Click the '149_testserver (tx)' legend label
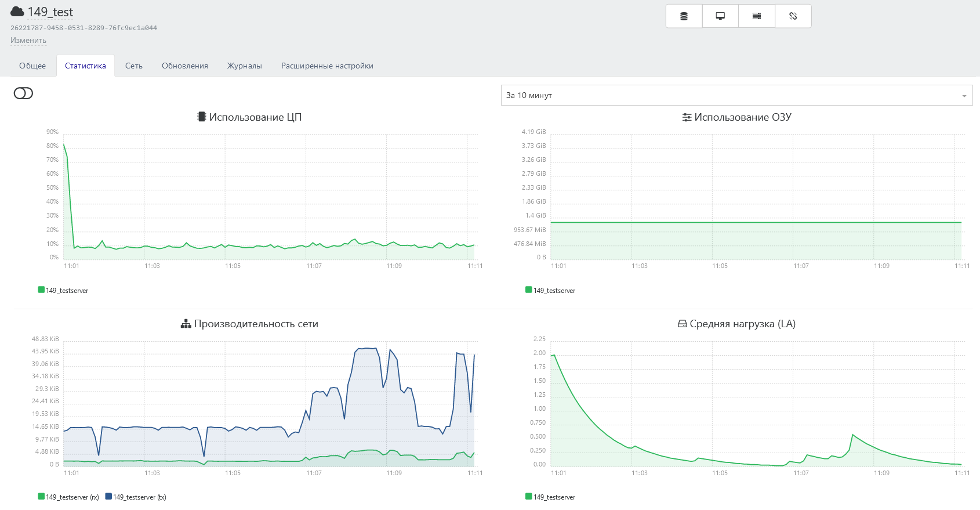 tap(140, 497)
